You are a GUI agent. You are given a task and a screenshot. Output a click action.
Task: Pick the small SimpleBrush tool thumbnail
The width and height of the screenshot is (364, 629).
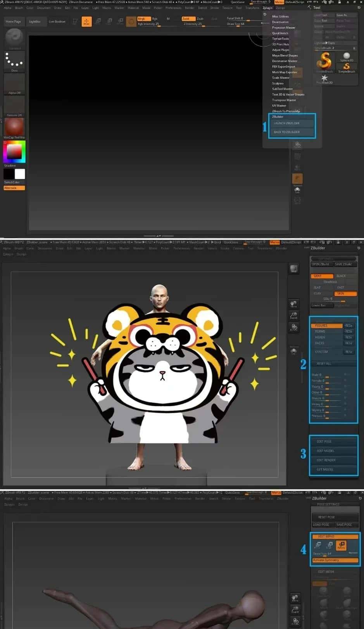(347, 68)
